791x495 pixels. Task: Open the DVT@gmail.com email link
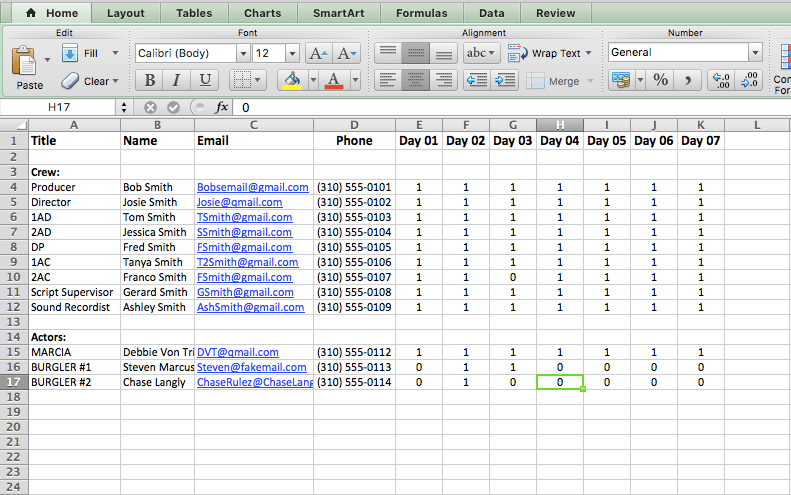[x=238, y=352]
